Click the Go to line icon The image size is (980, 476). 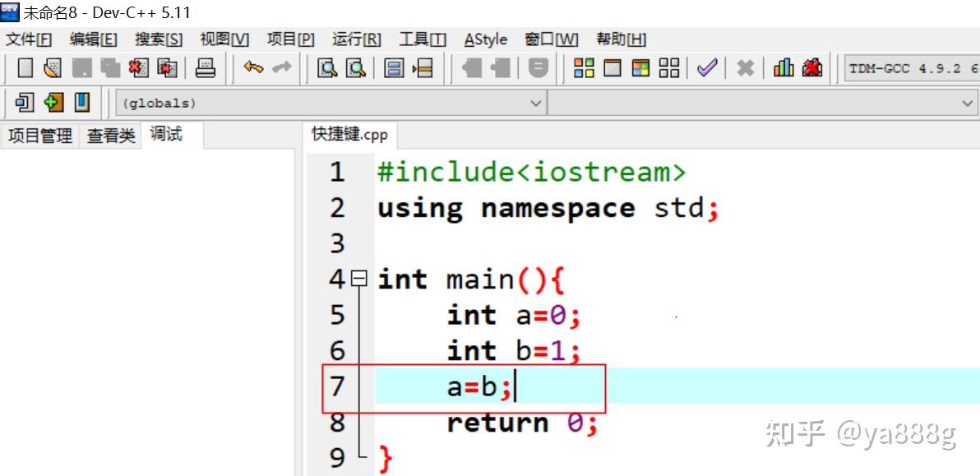(x=423, y=67)
